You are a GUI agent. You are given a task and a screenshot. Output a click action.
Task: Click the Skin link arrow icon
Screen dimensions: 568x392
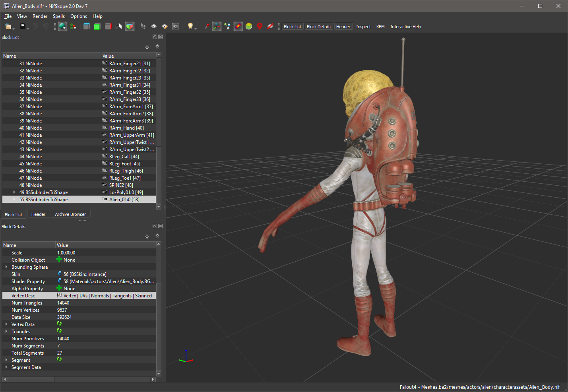[59, 274]
